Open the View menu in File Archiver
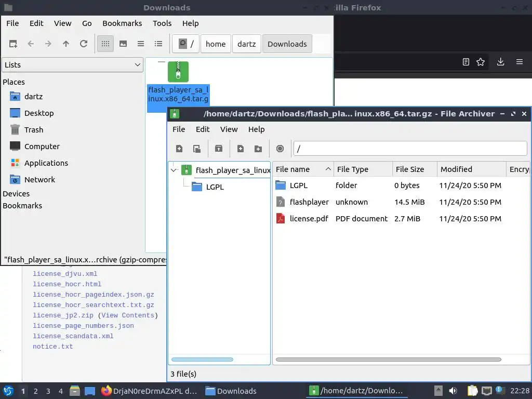Screen dimensions: 532x399 [229, 129]
